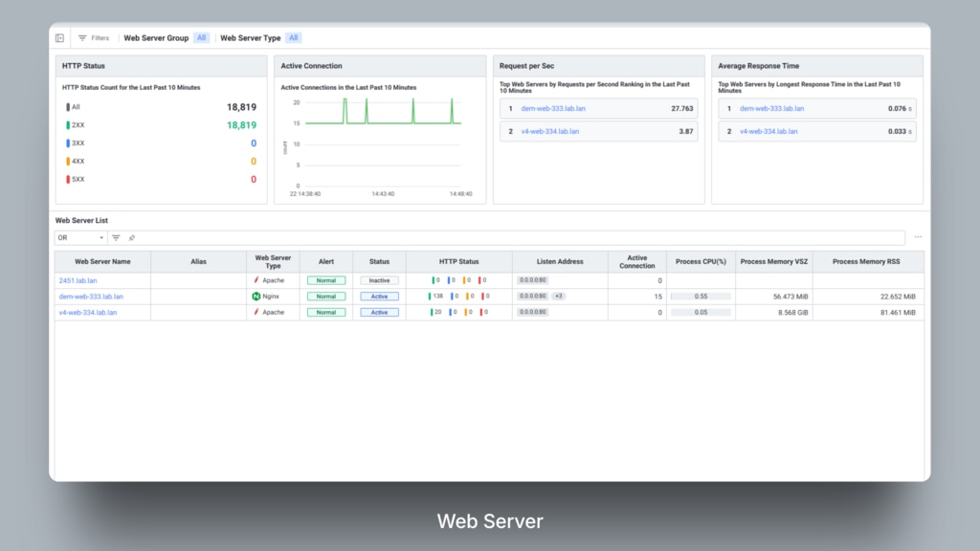Click the Inactive status badge for 2451.lab.lan
The image size is (980, 551).
[380, 280]
